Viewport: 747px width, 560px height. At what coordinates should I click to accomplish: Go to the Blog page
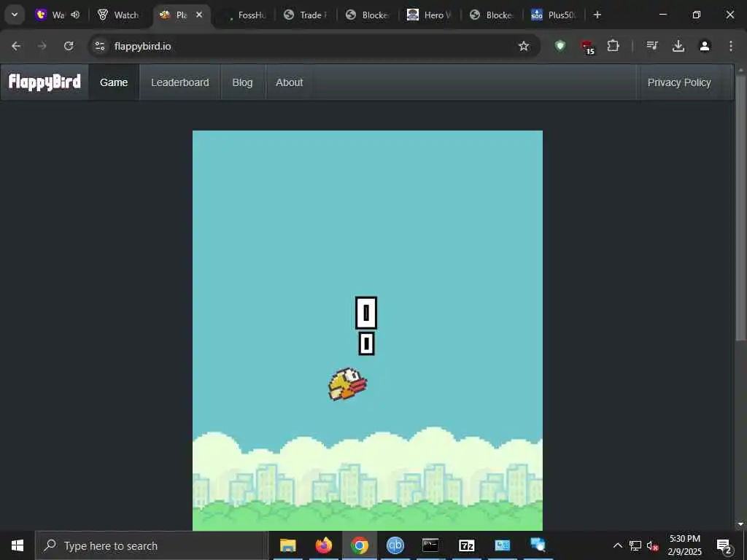[x=242, y=82]
